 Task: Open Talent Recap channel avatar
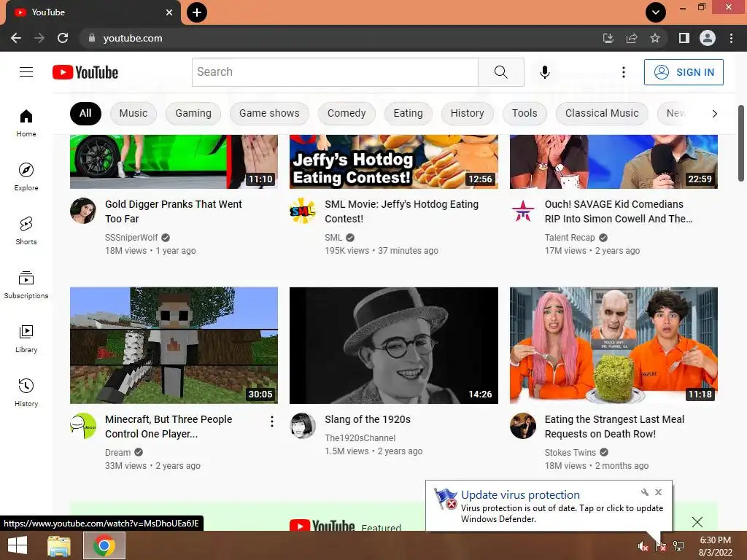coord(522,211)
